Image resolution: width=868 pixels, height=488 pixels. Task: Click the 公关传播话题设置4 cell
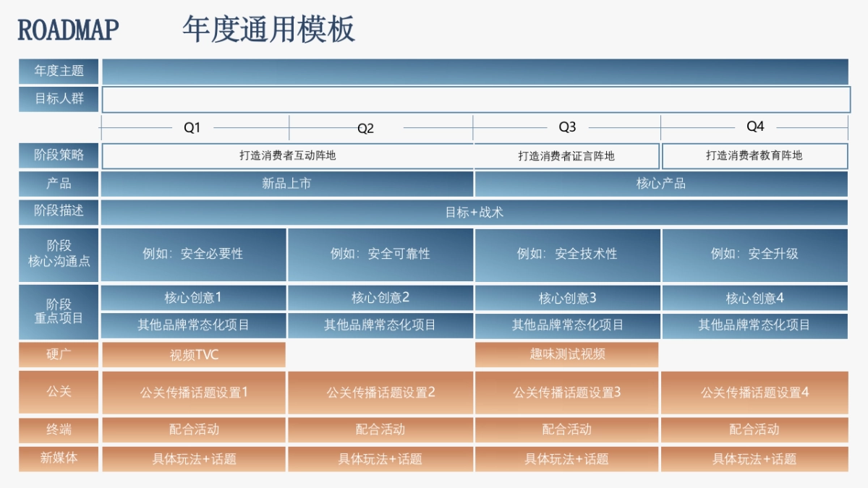754,393
